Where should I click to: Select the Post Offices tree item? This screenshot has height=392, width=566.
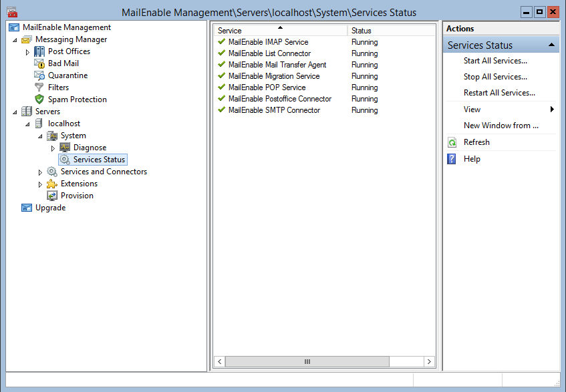pos(69,51)
